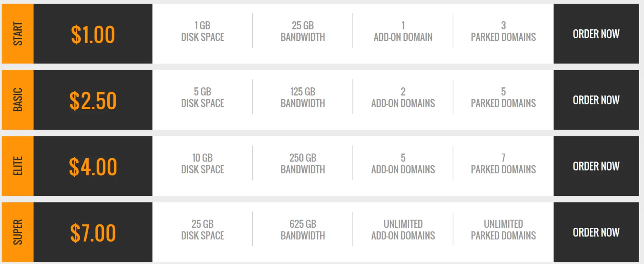This screenshot has height=264, width=644.
Task: Select the 625 GB Bandwidth cell
Action: pos(303,230)
